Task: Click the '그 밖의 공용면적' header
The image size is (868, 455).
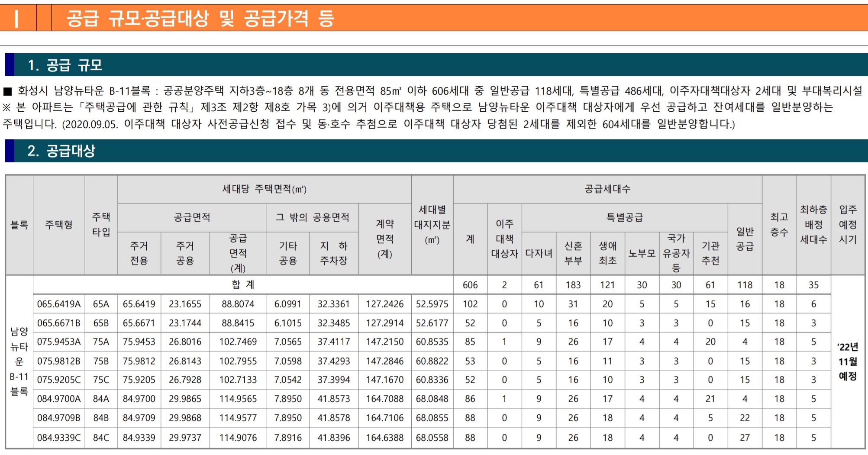Action: pyautogui.click(x=313, y=217)
